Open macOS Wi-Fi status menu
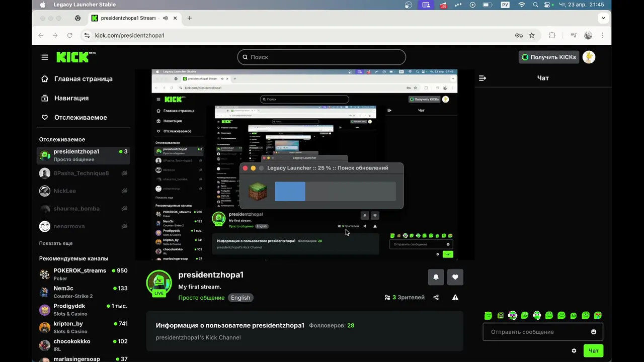 (522, 5)
